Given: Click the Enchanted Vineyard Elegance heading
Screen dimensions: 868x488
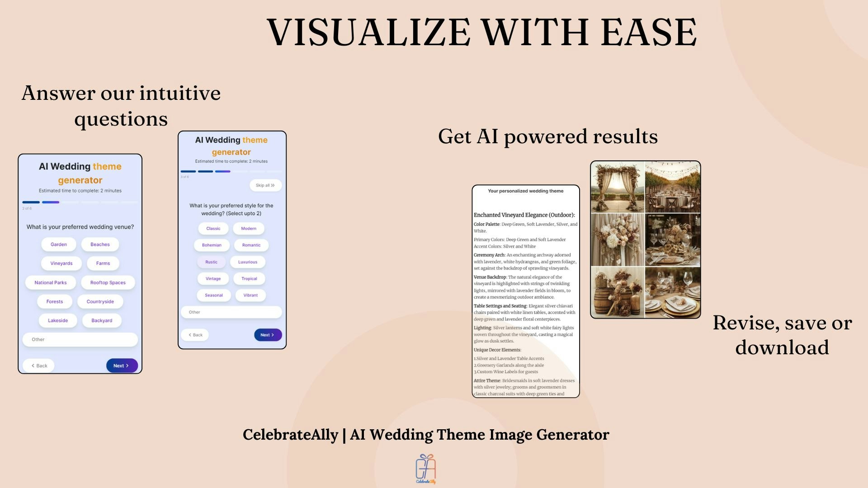Looking at the screenshot, I should click(x=524, y=215).
